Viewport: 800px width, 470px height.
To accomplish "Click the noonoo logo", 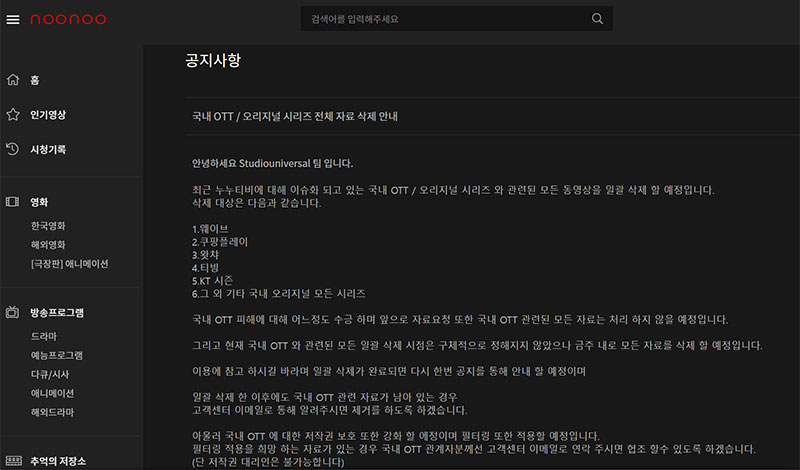I will point(68,19).
